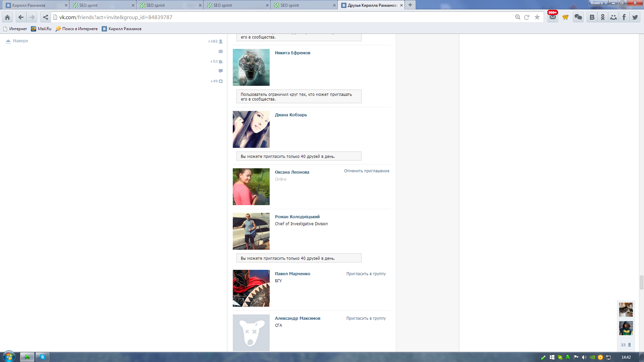Screen dimensions: 644x362
Task: Click Диана Кобзарь's profile photo
Action: click(251, 129)
